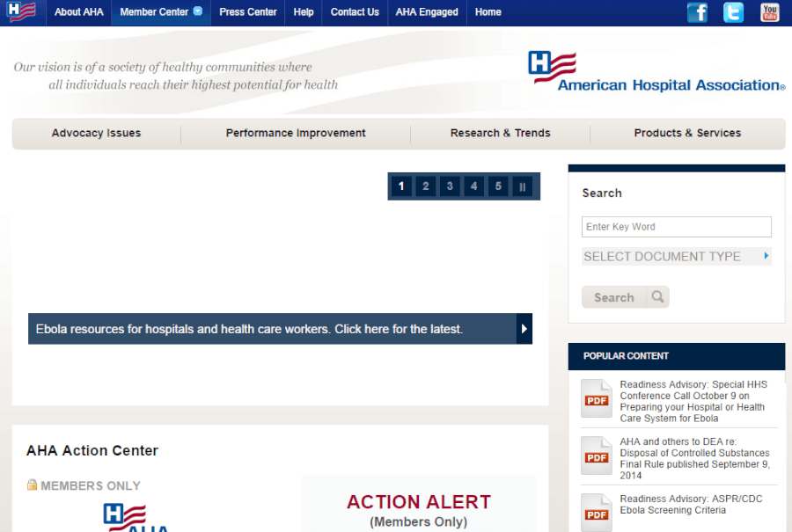Open PDF icon for Special HHS Conference Call
792x532 pixels.
(x=597, y=398)
